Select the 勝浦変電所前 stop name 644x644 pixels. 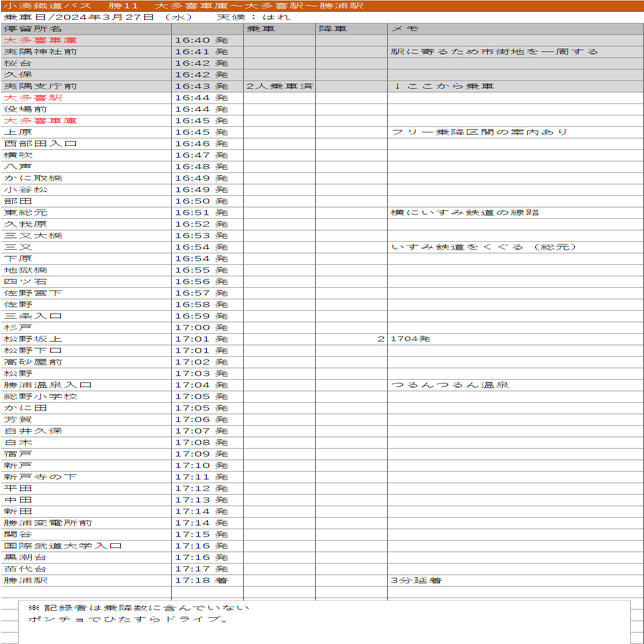tap(48, 523)
